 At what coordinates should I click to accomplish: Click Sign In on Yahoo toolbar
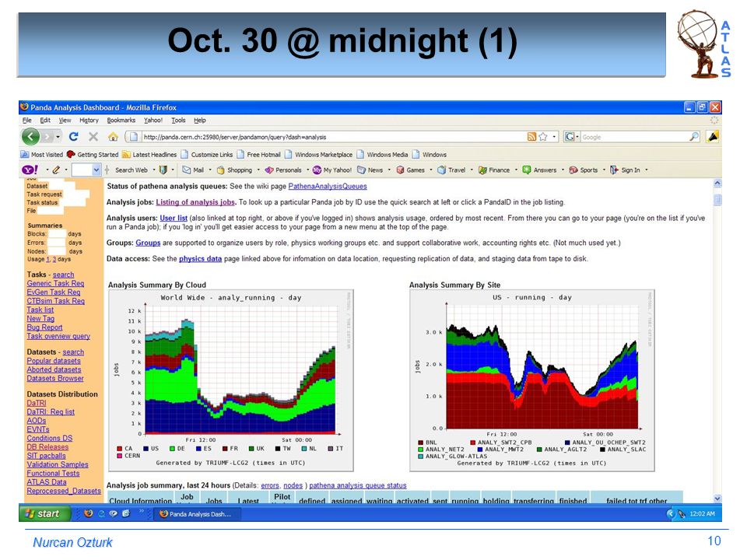click(x=626, y=170)
